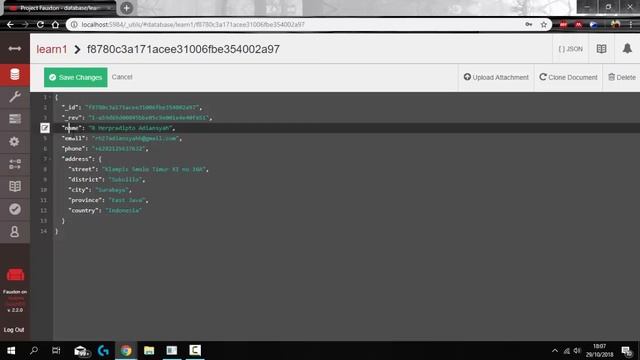
Task: Collapse the Fauxton sidebar with arrows icon
Action: coord(15,49)
